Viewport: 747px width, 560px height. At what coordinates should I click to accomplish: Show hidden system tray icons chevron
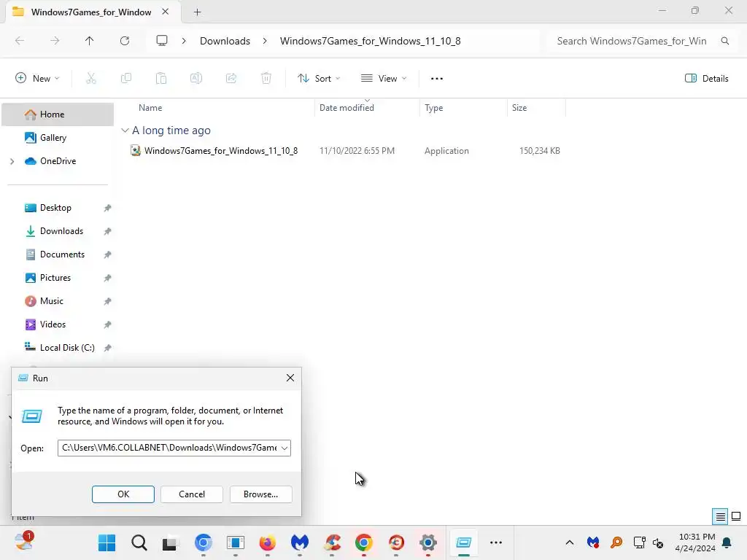569,542
